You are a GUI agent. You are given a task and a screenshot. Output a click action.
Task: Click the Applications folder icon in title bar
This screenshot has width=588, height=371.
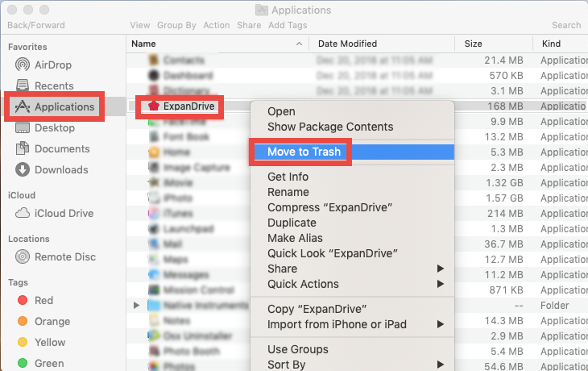(x=261, y=10)
